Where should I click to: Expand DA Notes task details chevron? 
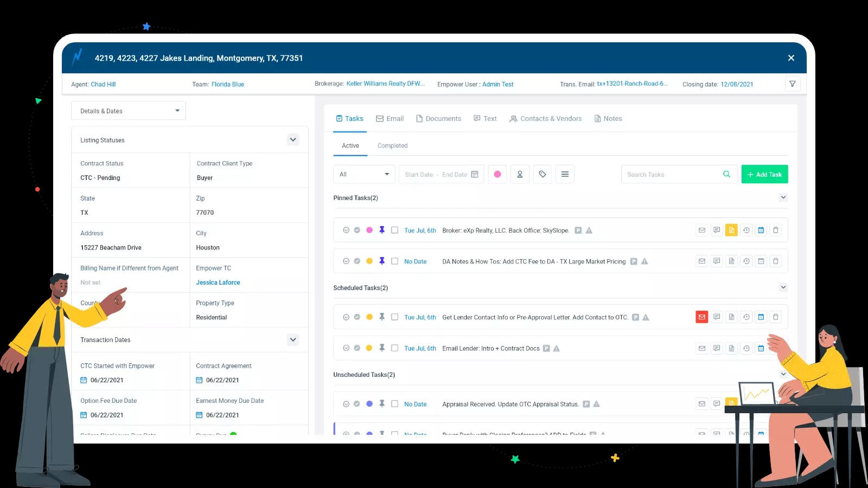coord(346,261)
